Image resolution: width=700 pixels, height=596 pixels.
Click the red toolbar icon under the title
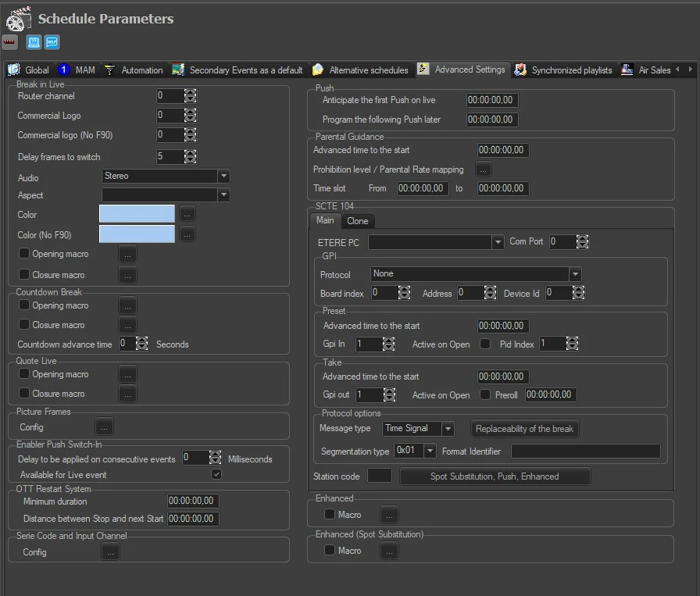pyautogui.click(x=10, y=42)
